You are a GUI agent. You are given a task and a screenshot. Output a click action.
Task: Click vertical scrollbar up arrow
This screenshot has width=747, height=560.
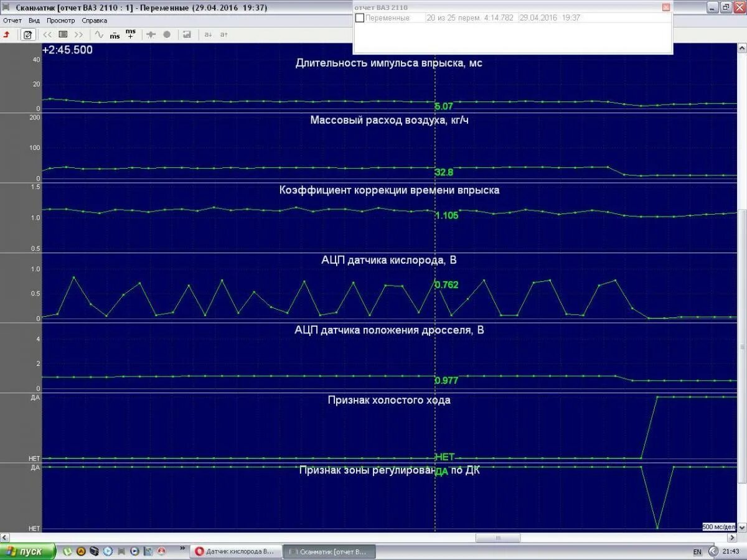742,48
